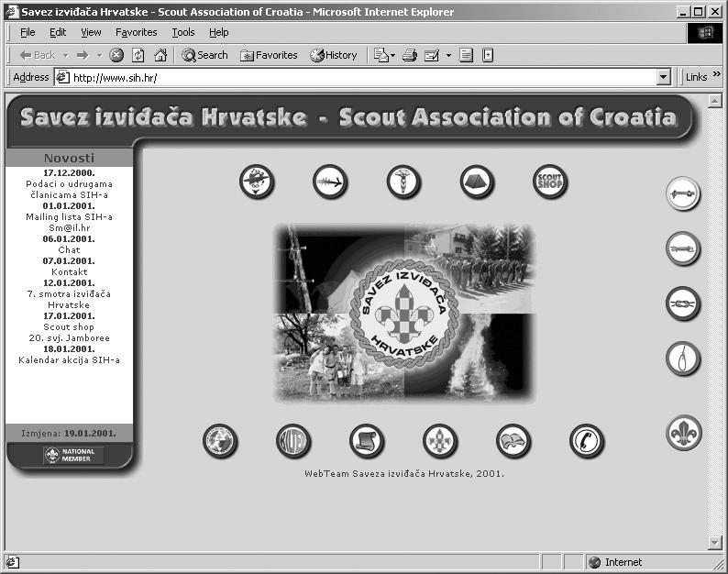Open the Scout Shop round icon
Viewport: 728px width, 574px height.
550,182
